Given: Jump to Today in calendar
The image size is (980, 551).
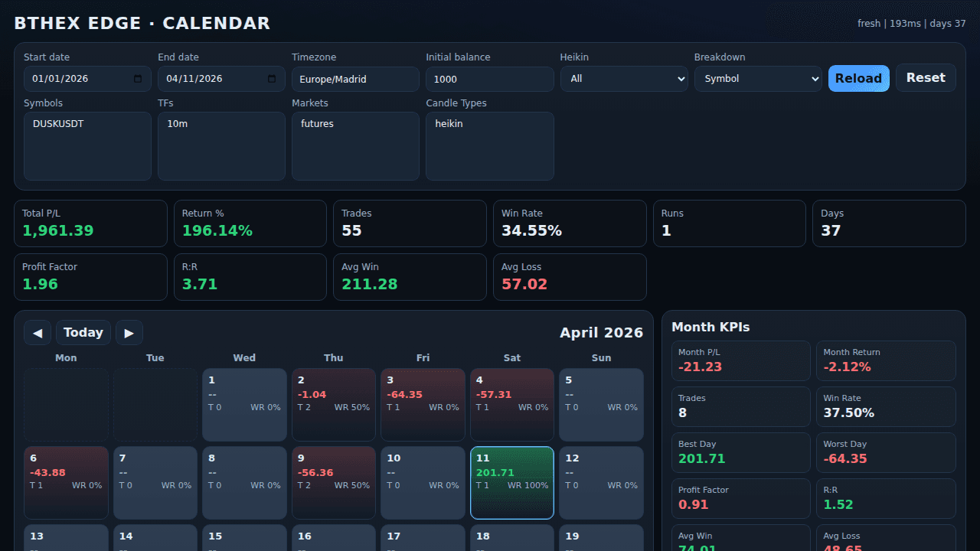Looking at the screenshot, I should (83, 333).
